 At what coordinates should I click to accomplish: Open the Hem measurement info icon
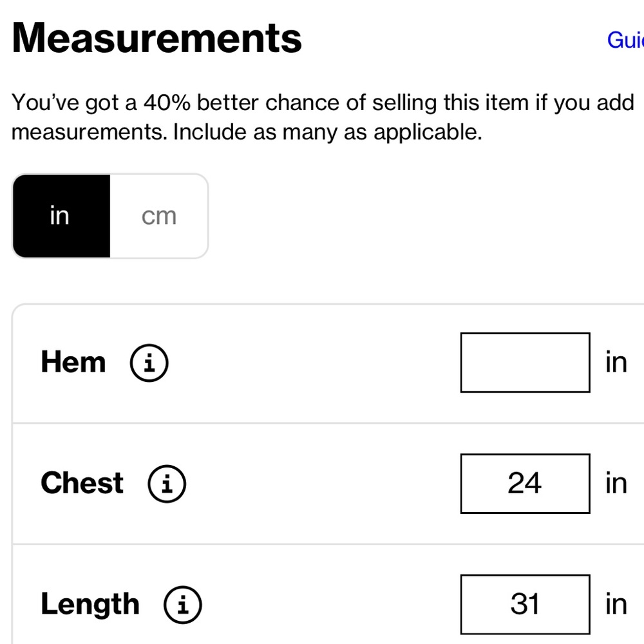[x=149, y=363]
